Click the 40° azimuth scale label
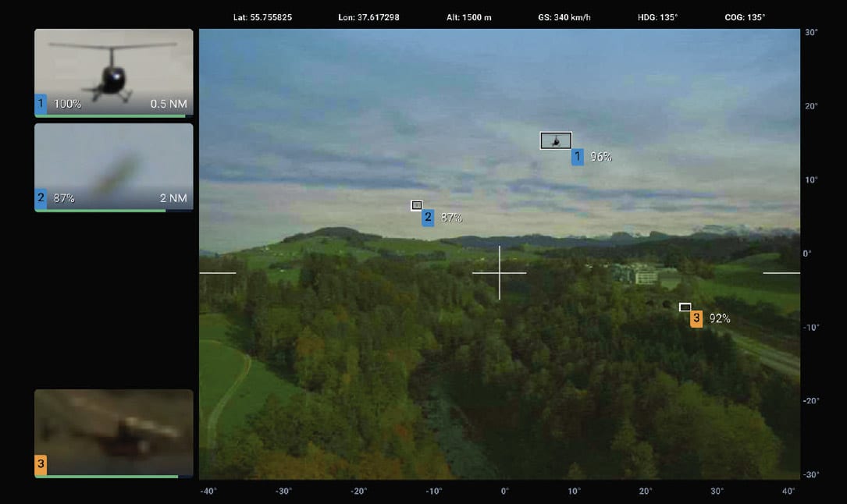Image resolution: width=847 pixels, height=504 pixels. point(788,491)
